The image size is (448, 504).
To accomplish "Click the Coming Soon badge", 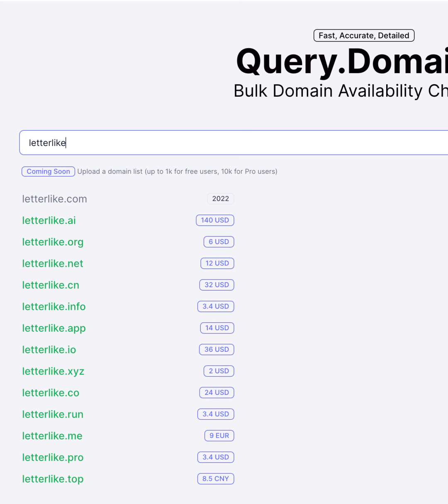I will 48,172.
